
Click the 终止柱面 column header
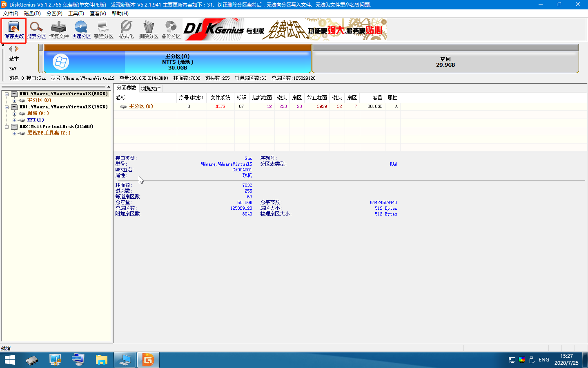tap(317, 98)
